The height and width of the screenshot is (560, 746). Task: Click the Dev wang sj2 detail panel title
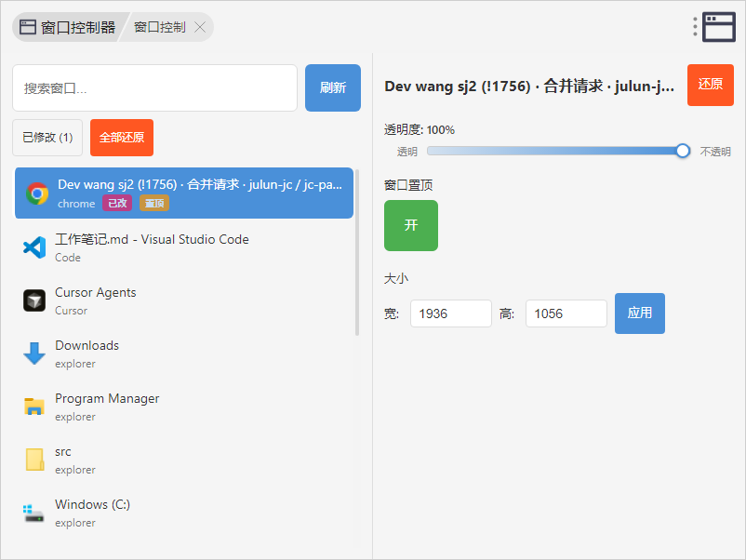(x=529, y=87)
